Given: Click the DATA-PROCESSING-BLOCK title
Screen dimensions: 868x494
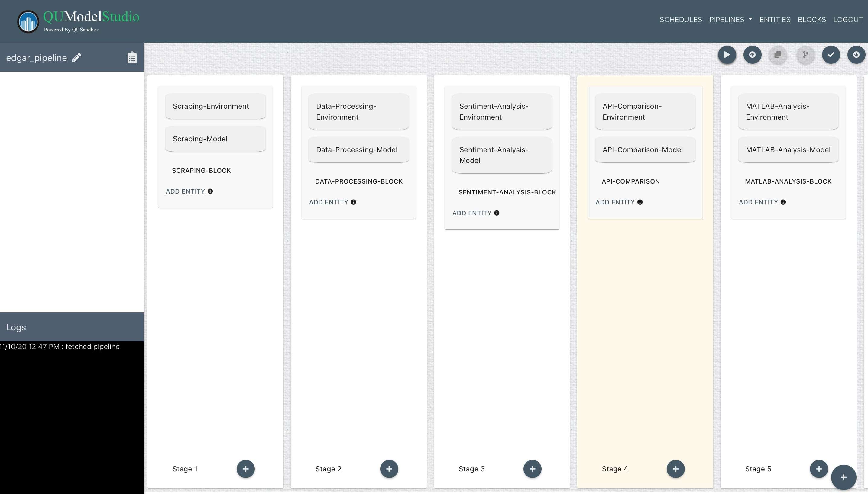Looking at the screenshot, I should [359, 181].
